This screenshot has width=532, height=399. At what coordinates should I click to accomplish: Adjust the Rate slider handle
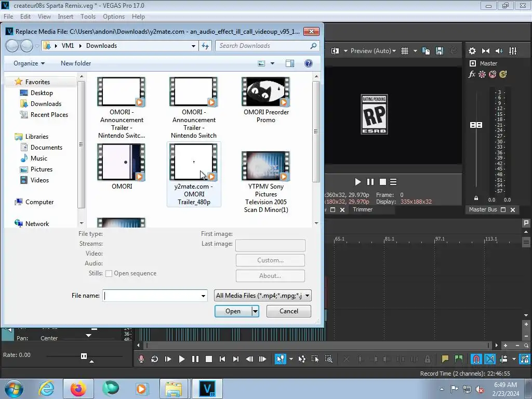tap(84, 356)
